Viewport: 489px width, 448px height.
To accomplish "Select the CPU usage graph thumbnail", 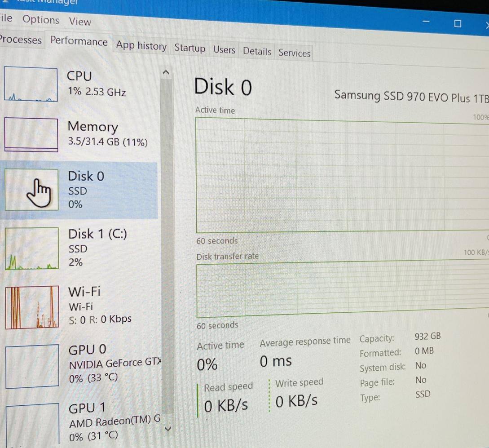I will (x=31, y=84).
